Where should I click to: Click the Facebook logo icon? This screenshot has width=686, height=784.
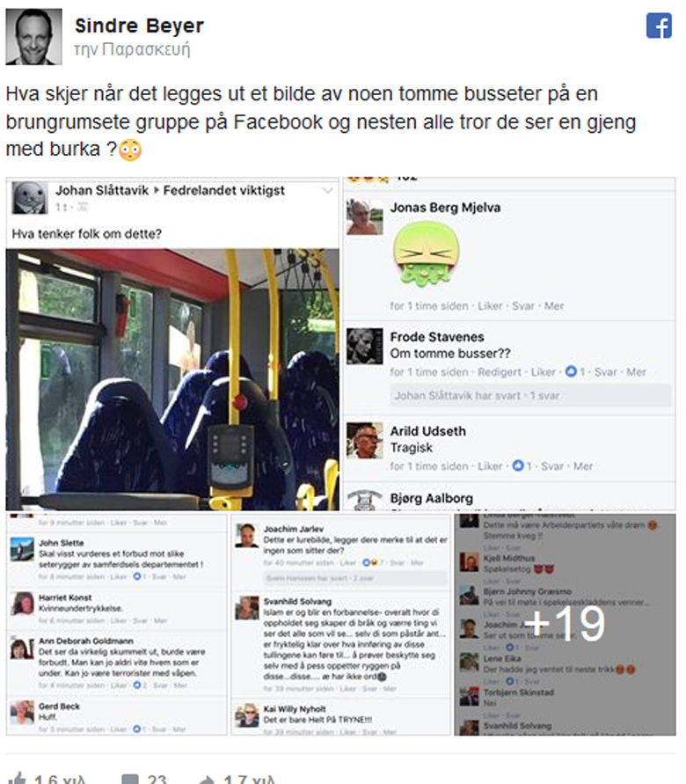(x=659, y=26)
